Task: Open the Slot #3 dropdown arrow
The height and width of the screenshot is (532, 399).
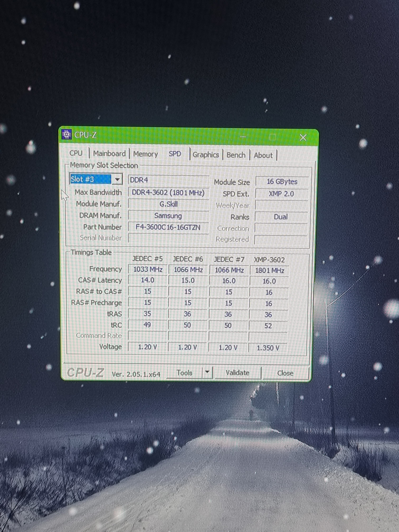Action: point(117,179)
